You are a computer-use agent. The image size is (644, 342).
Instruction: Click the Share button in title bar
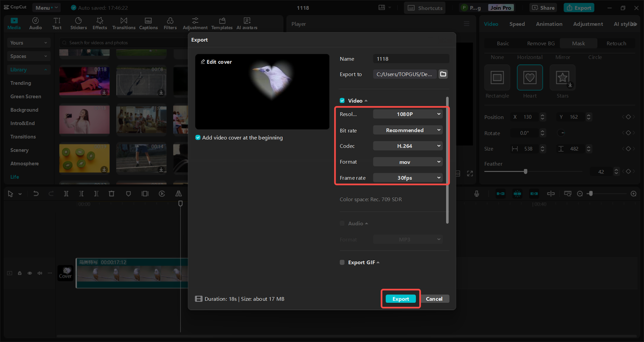pos(543,8)
